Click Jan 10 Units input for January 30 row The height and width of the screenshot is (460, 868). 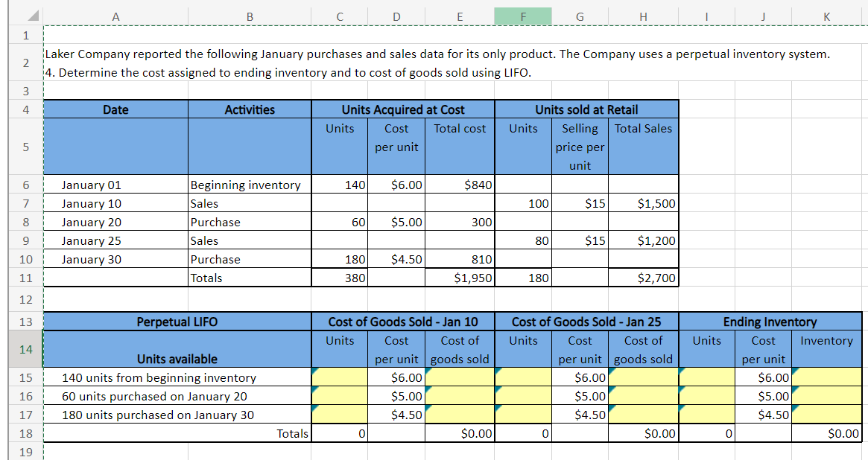point(339,415)
